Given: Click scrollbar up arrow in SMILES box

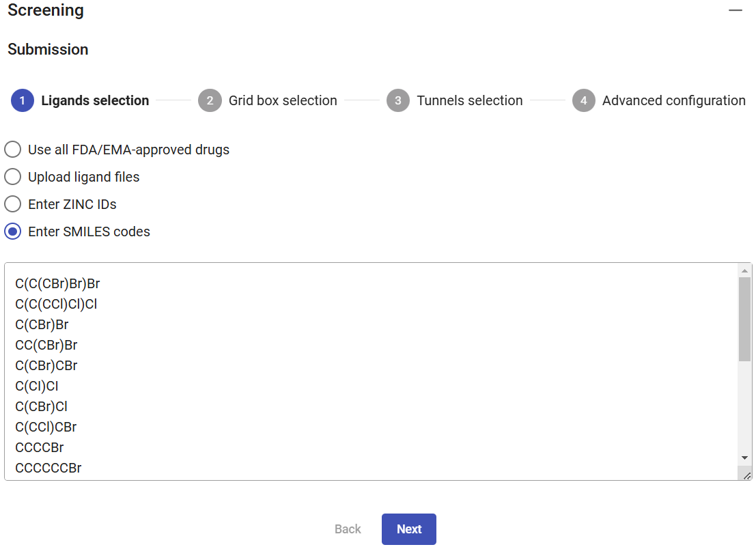Looking at the screenshot, I should [744, 270].
